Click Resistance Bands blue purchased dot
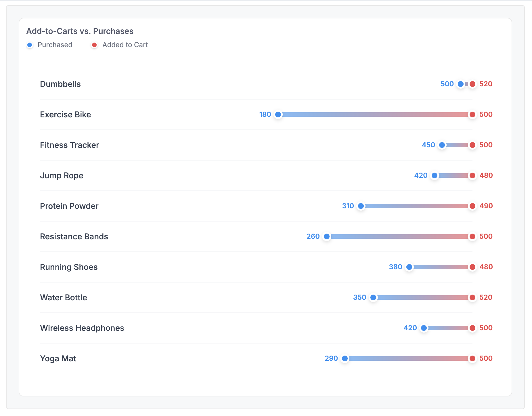The image size is (532, 416). (327, 236)
